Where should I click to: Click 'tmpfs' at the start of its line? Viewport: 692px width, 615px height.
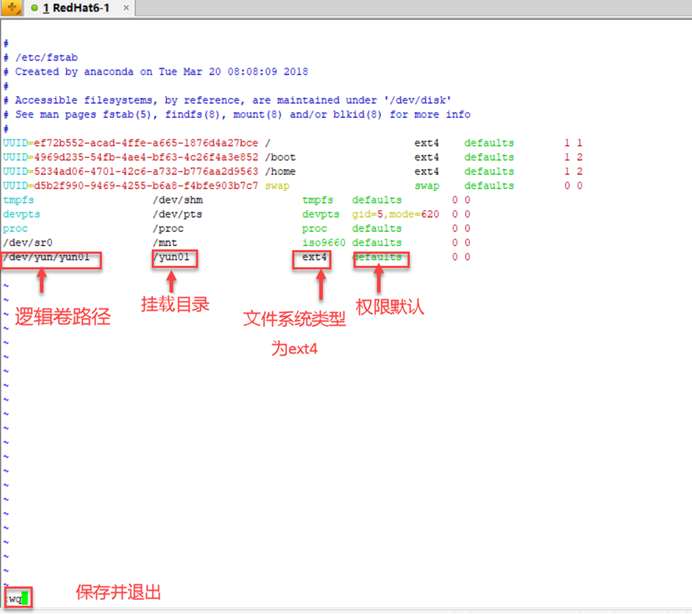pos(19,200)
